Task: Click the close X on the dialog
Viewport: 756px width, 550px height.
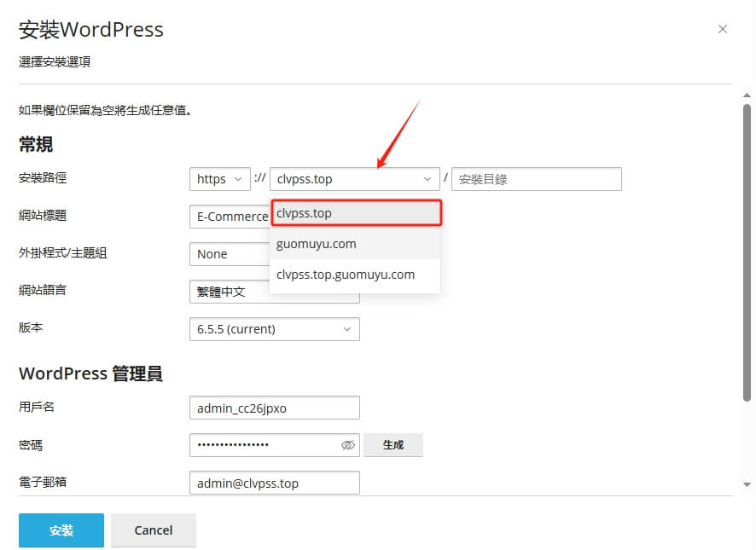Action: click(723, 28)
